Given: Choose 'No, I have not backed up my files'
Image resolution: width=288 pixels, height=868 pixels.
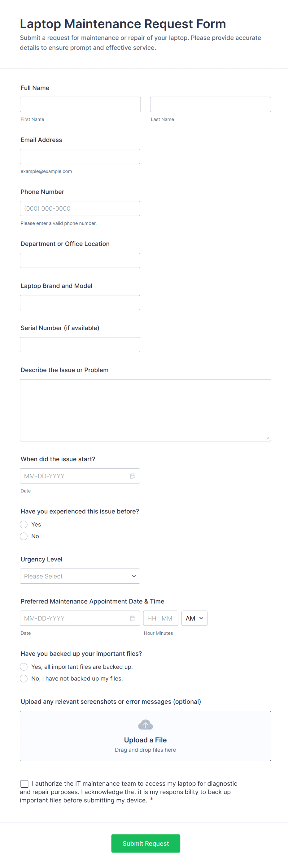Looking at the screenshot, I should (x=24, y=678).
